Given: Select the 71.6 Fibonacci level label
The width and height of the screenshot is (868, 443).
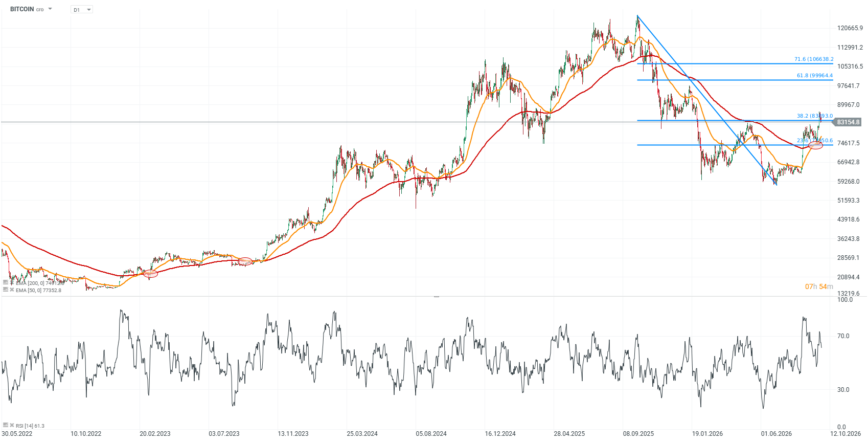Looking at the screenshot, I should pyautogui.click(x=814, y=59).
